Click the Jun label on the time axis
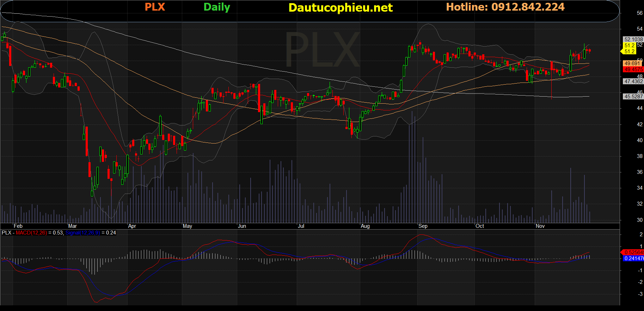This screenshot has height=311, width=644. [242, 226]
